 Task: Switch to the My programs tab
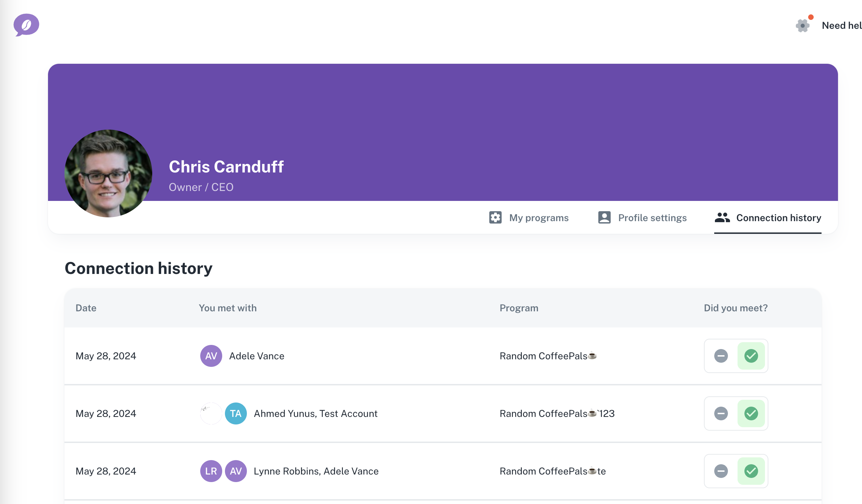point(538,218)
